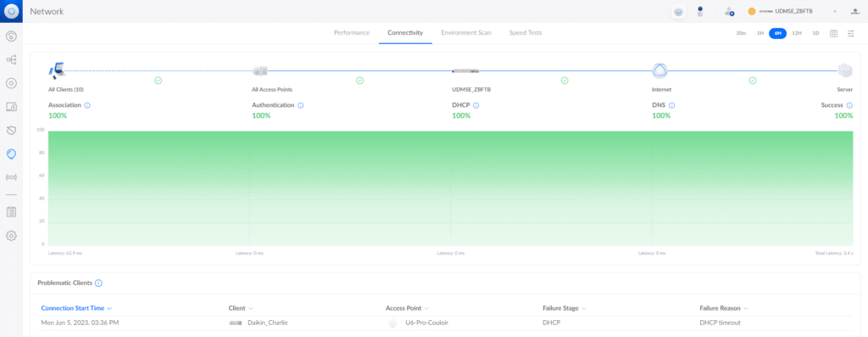This screenshot has width=868, height=337.
Task: Open the Security shield icon in sidebar
Action: (x=11, y=130)
